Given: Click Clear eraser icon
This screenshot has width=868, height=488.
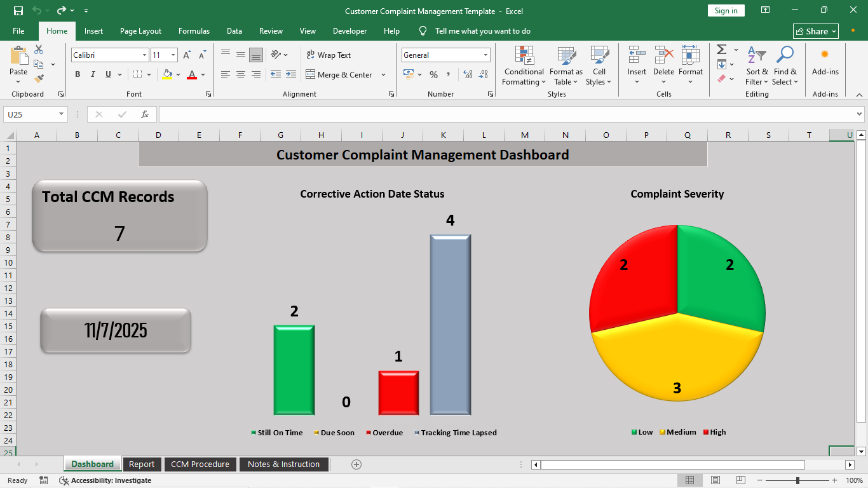Looking at the screenshot, I should click(722, 79).
